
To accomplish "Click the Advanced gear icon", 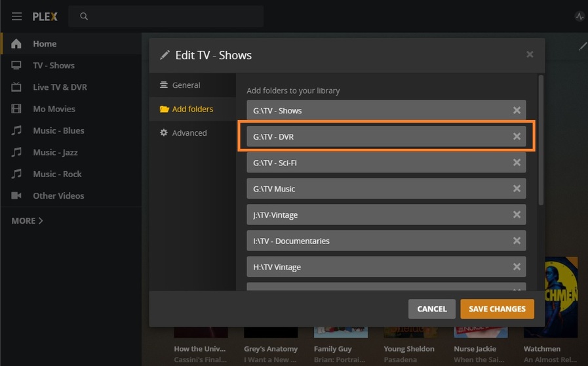I will (164, 132).
